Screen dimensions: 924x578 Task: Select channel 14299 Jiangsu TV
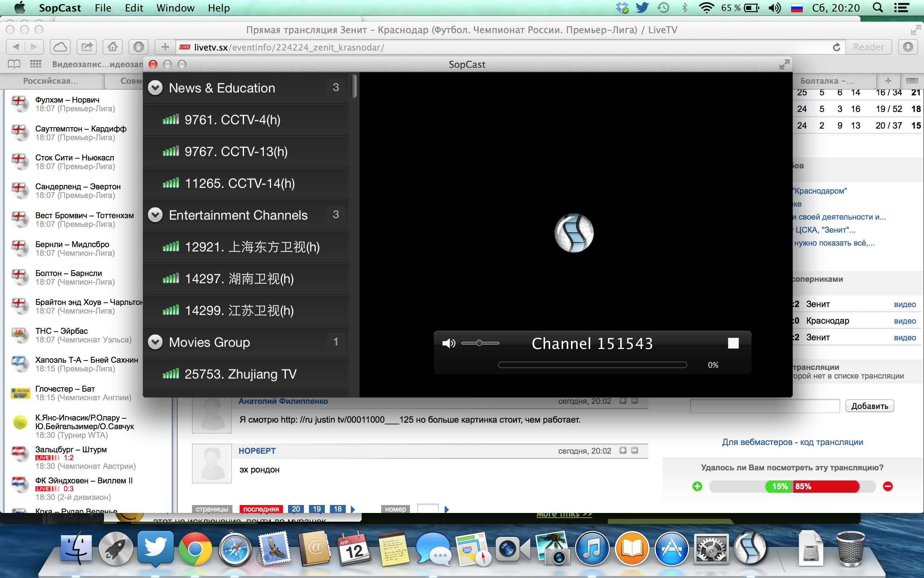246,310
